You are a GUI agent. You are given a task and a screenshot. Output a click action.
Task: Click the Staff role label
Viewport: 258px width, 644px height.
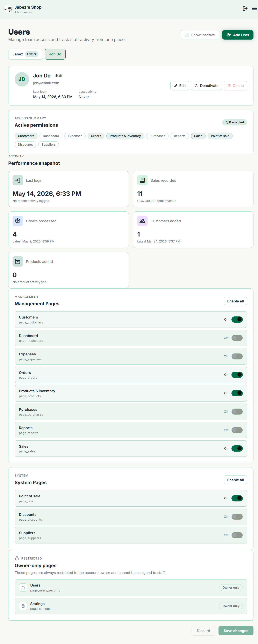(x=59, y=75)
